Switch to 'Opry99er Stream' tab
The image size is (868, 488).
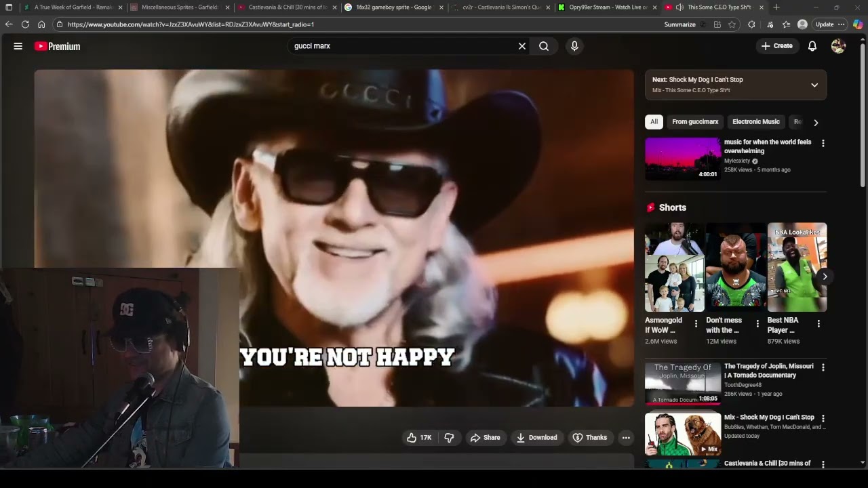[608, 7]
